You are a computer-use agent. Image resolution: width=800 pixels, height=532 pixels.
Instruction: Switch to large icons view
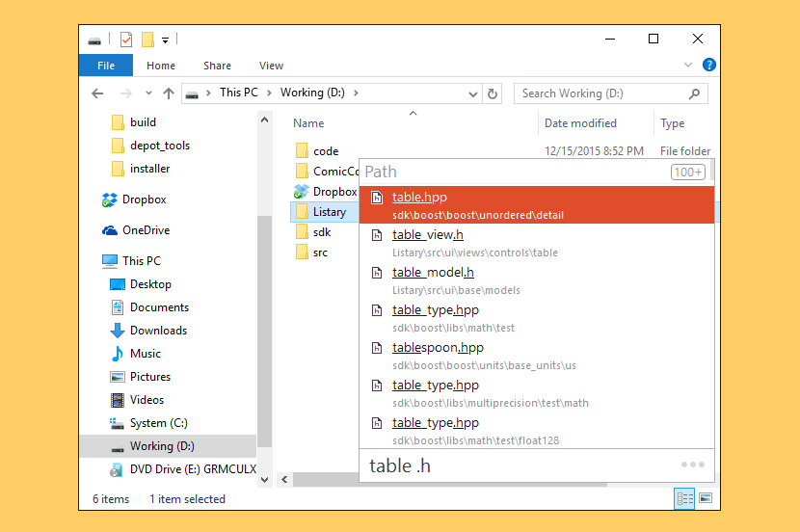pos(706,498)
